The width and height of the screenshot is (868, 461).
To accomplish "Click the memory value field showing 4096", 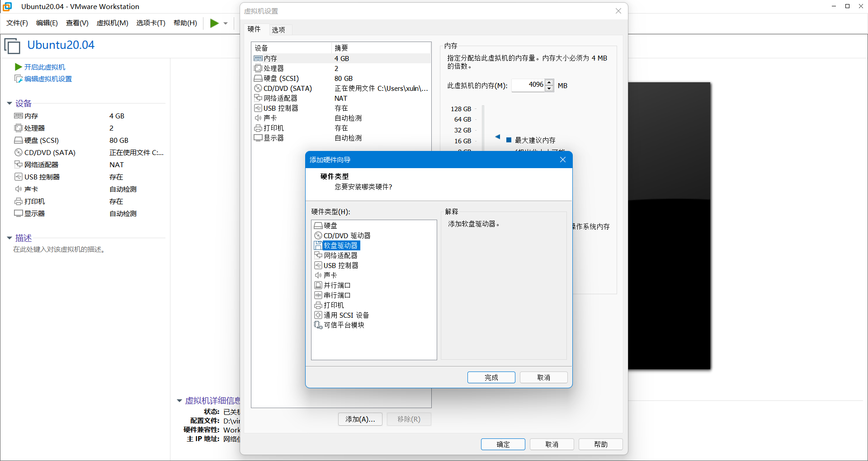I will pos(528,85).
